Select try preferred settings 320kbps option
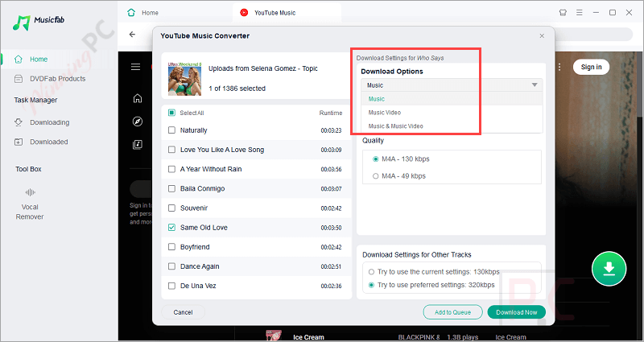644x342 pixels. point(371,285)
